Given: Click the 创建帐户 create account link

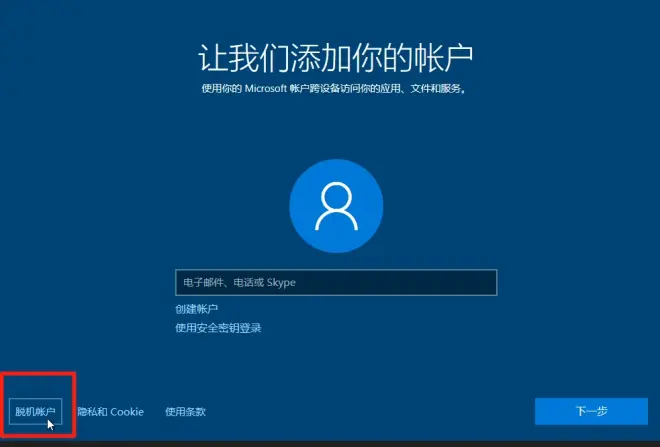Looking at the screenshot, I should coord(197,309).
